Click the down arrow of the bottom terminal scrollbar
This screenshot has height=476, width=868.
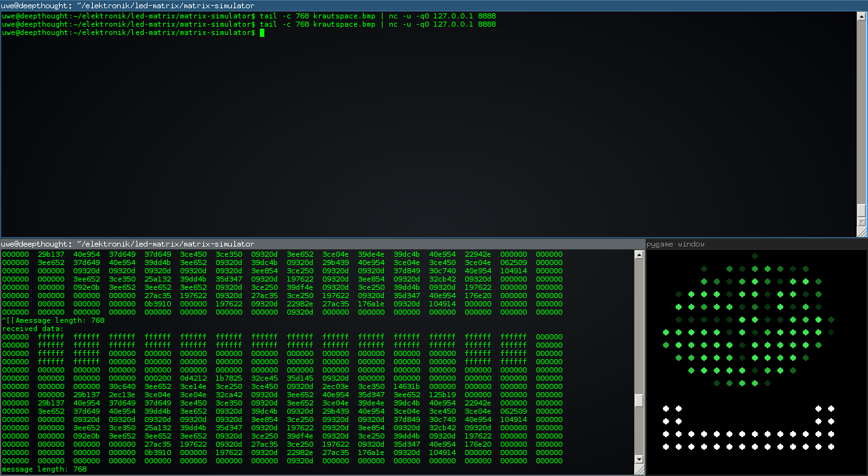coord(639,459)
